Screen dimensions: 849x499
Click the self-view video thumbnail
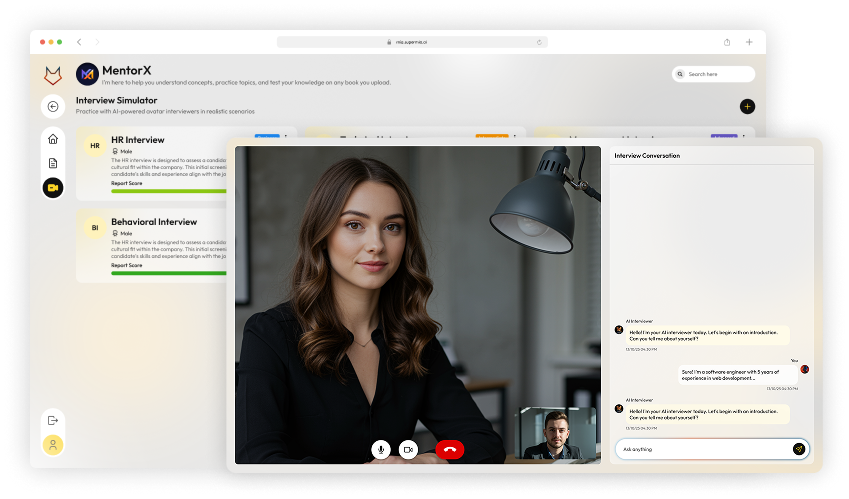click(x=557, y=432)
